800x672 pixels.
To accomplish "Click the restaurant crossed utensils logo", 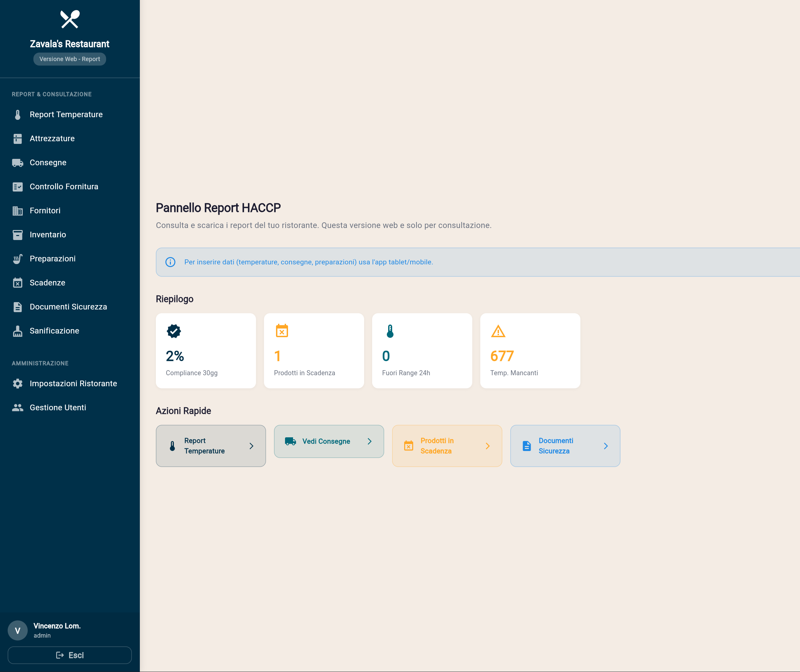I will (x=69, y=19).
